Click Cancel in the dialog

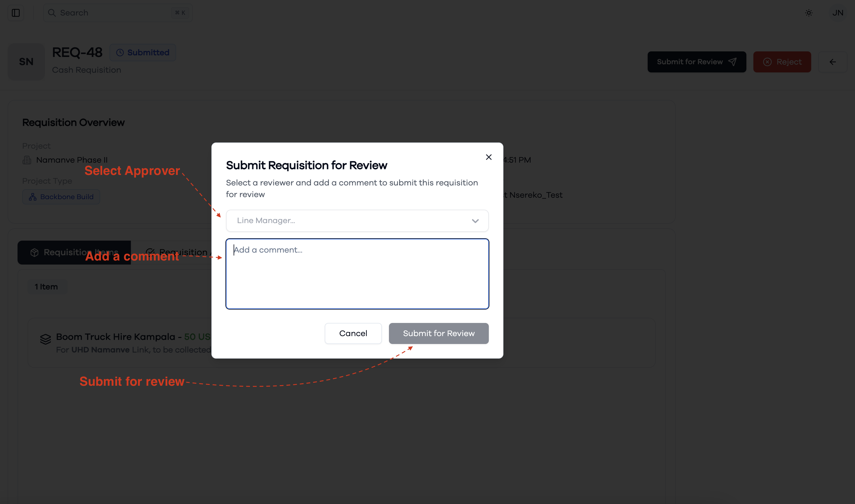coord(353,333)
